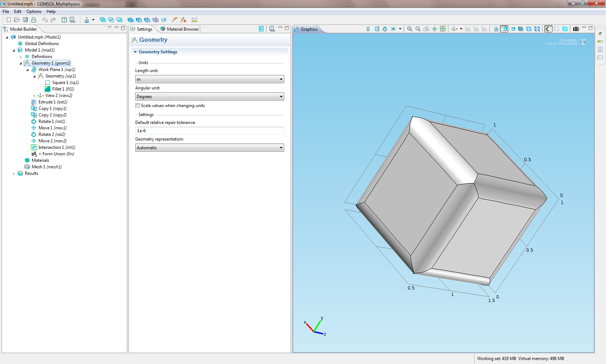Click the Undo arrow in main toolbar
Image resolution: width=606 pixels, height=364 pixels.
point(45,20)
